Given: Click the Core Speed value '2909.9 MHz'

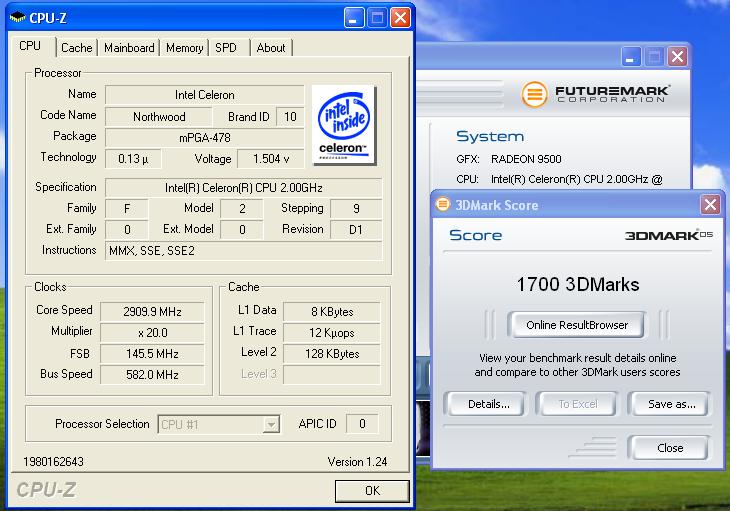Looking at the screenshot, I should (x=152, y=311).
